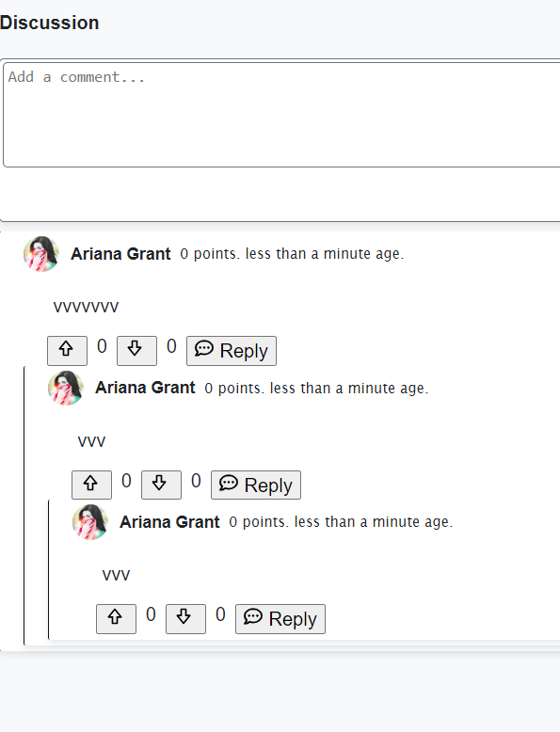Open Ariana Grant's avatar on third comment

(x=90, y=522)
